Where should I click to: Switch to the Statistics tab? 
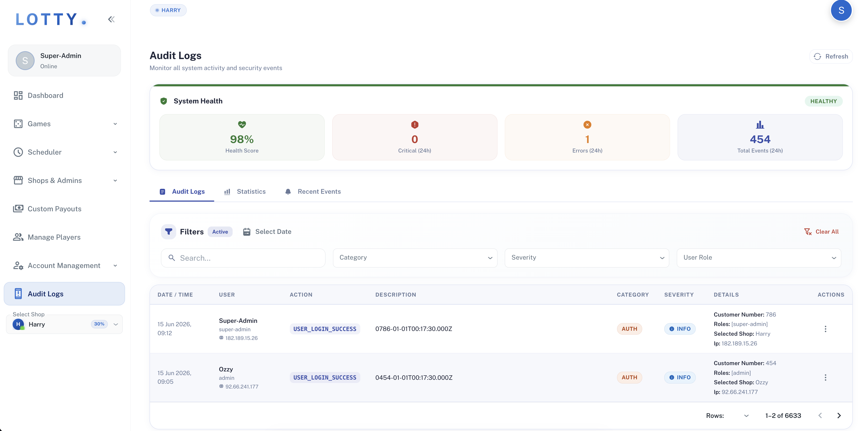(245, 192)
